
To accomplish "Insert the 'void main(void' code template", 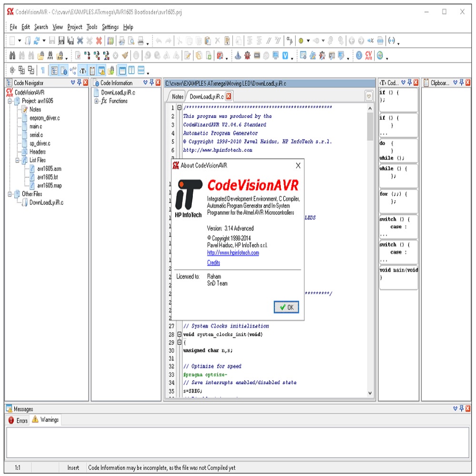I will [398, 277].
